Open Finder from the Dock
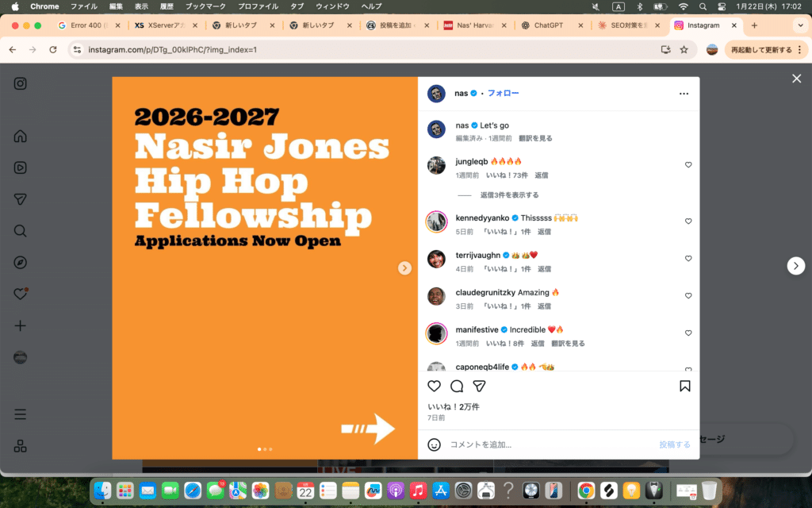Image resolution: width=812 pixels, height=508 pixels. pyautogui.click(x=102, y=490)
